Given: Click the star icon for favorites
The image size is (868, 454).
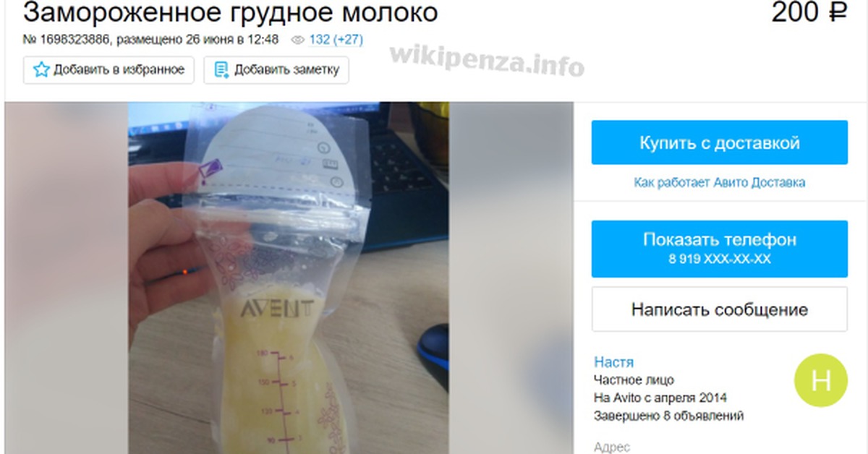Looking at the screenshot, I should pos(41,70).
